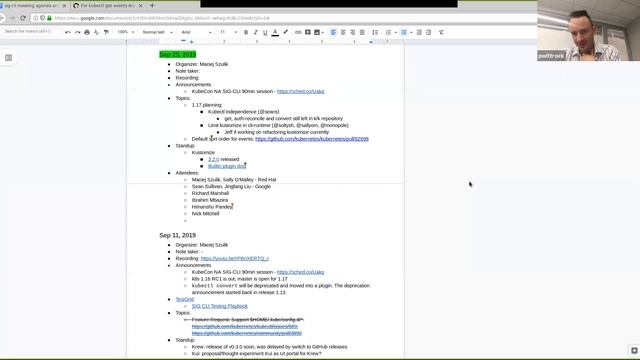Screen dimensions: 640x360
Task: Click the Print icon
Action: click(87, 32)
